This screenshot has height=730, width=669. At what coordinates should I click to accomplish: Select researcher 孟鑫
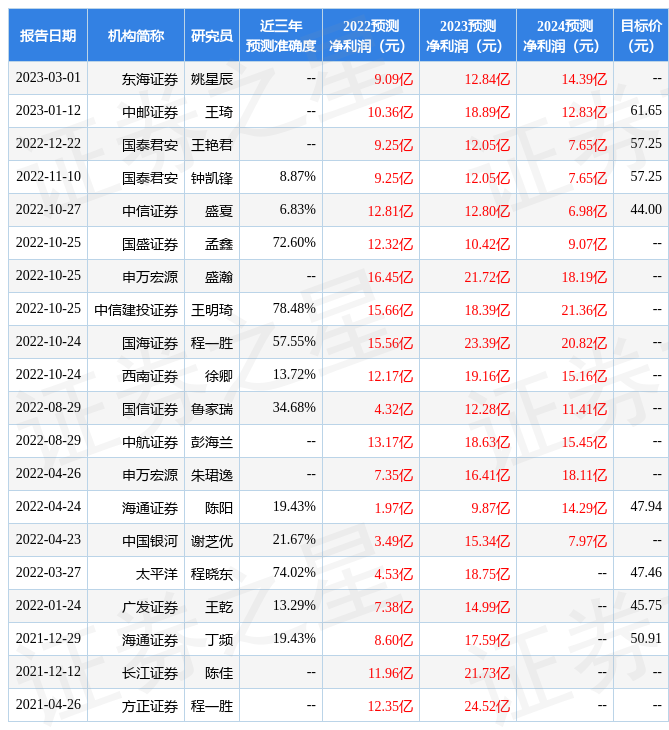pyautogui.click(x=219, y=244)
